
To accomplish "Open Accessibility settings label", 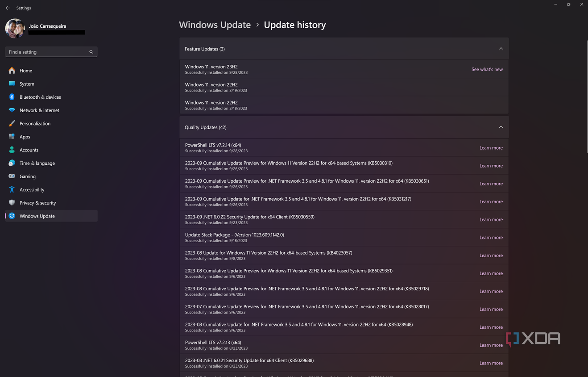I will (32, 189).
